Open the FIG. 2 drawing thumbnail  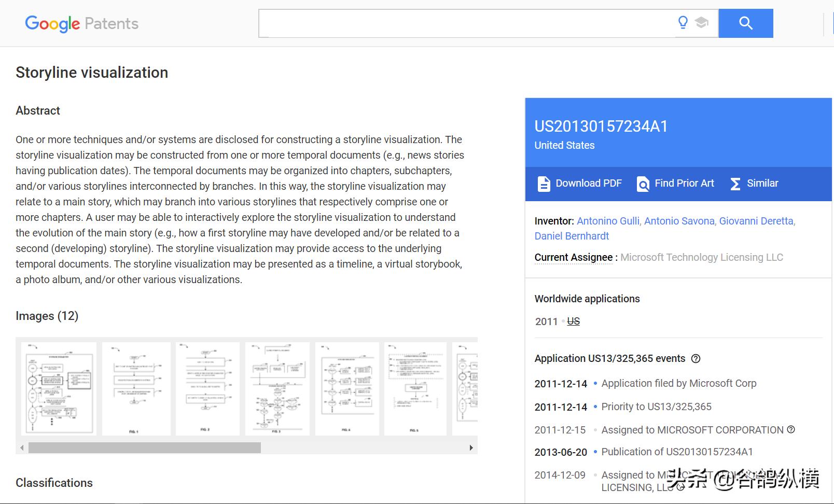click(x=207, y=389)
